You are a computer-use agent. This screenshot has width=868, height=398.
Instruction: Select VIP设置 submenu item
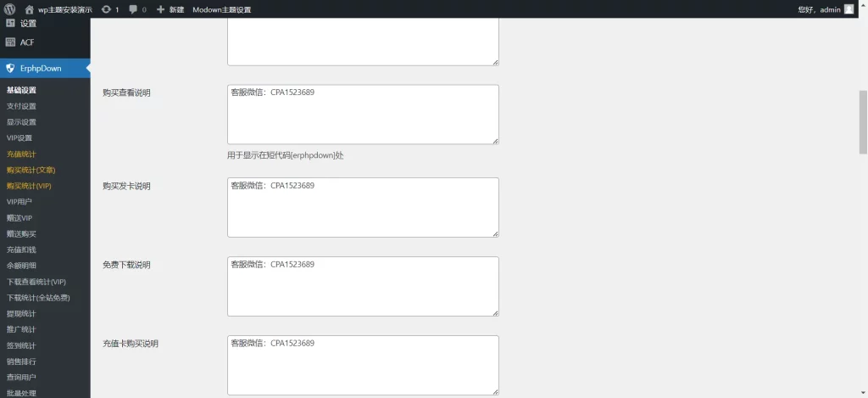19,138
